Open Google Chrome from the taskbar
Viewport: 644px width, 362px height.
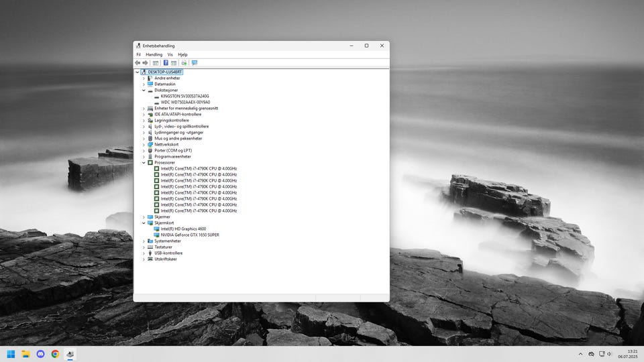(x=55, y=354)
